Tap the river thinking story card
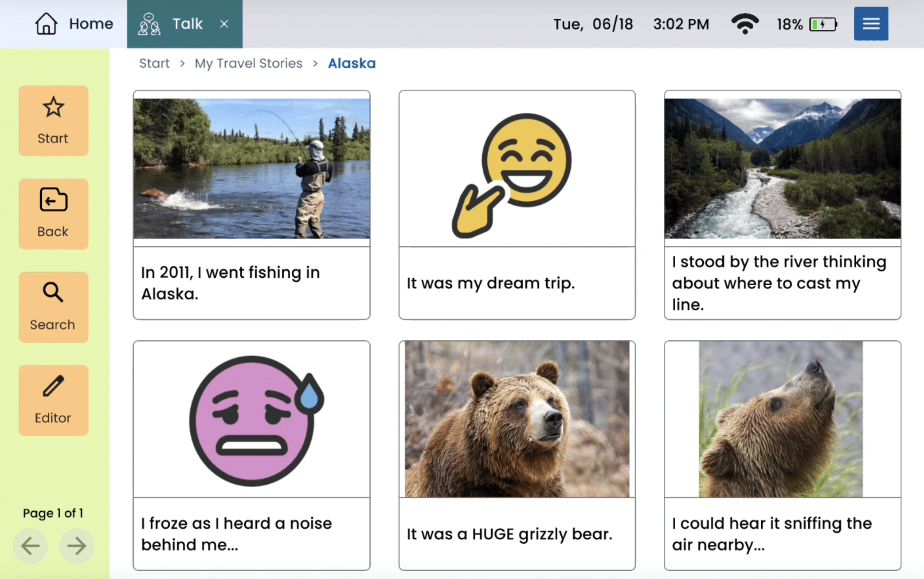 point(782,205)
